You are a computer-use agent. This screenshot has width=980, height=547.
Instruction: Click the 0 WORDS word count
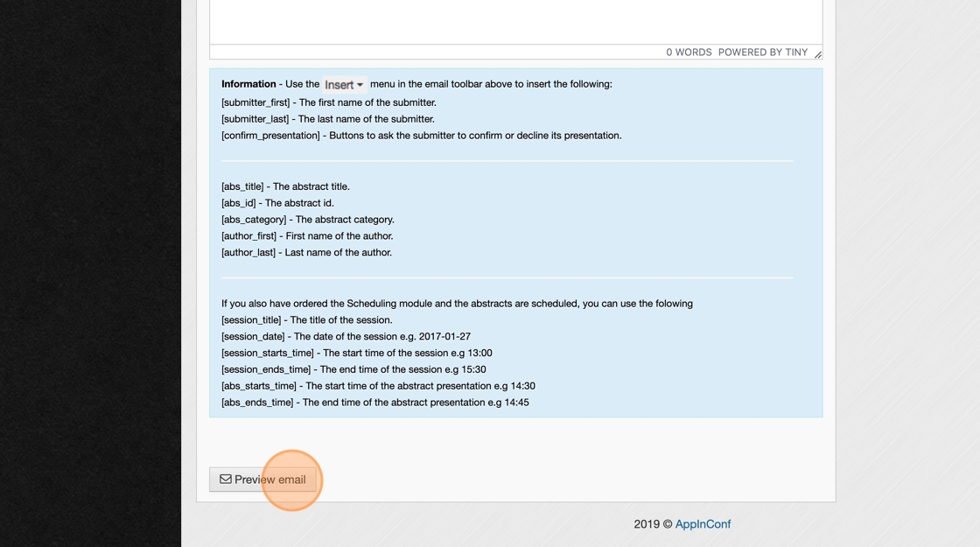689,52
